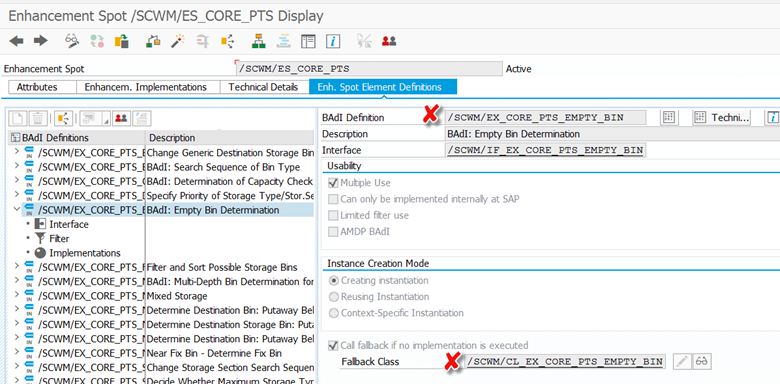
Task: Click the Enhance hierarchy icon with green box
Action: (x=153, y=41)
